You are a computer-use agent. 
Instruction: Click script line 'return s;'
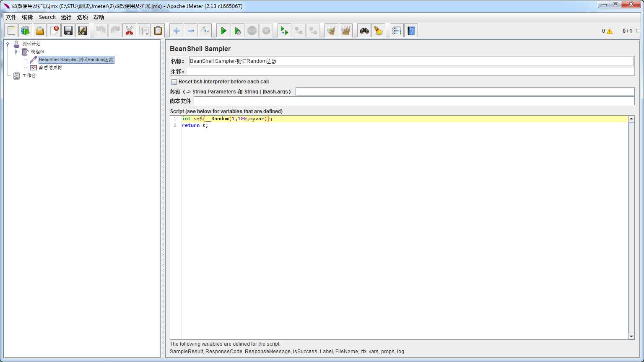pos(195,125)
